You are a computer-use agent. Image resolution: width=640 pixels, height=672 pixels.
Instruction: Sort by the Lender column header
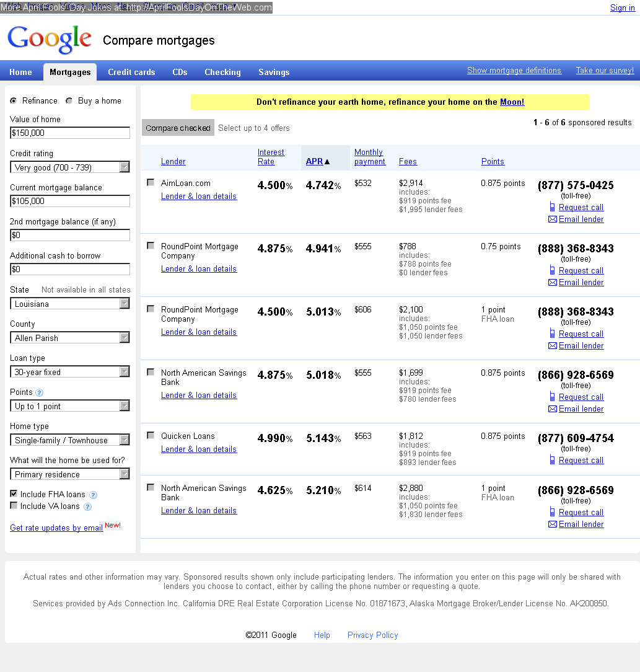pyautogui.click(x=173, y=162)
